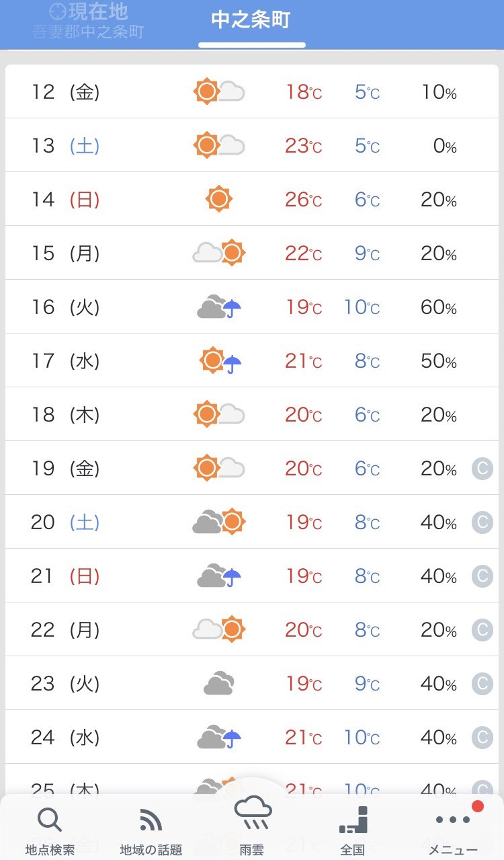Viewport: 504px width, 860px height.
Task: Open the メニュー three-dots menu
Action: (x=454, y=820)
